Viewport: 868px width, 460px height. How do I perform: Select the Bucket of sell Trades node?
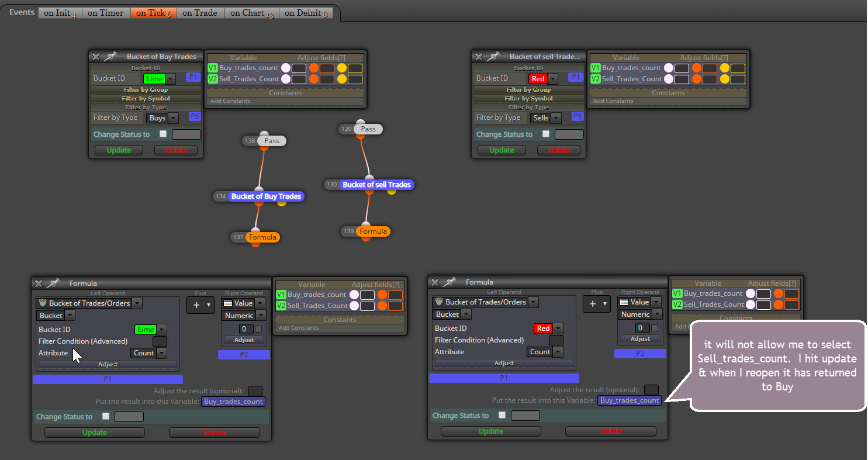[376, 185]
